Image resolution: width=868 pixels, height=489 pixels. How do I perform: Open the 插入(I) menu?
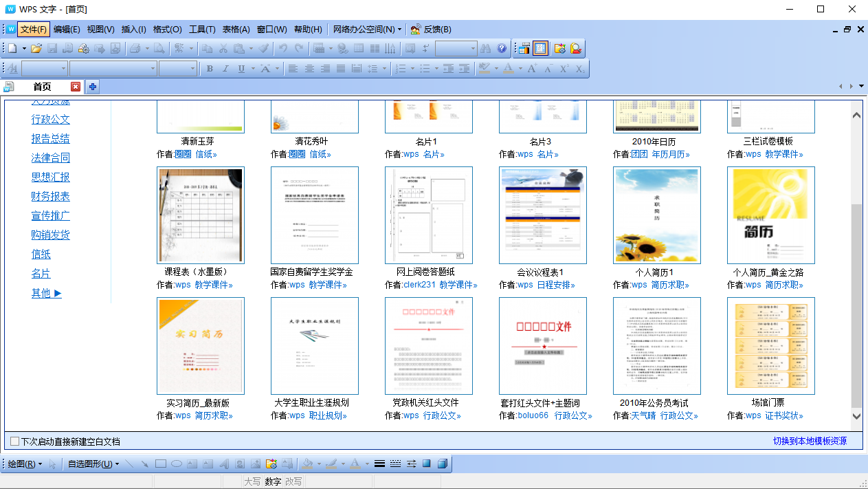134,30
